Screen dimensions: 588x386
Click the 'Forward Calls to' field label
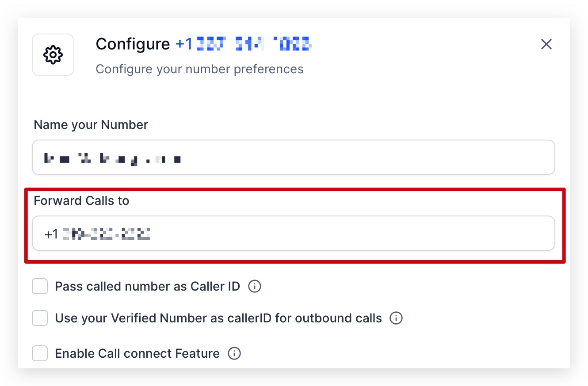pyautogui.click(x=81, y=201)
